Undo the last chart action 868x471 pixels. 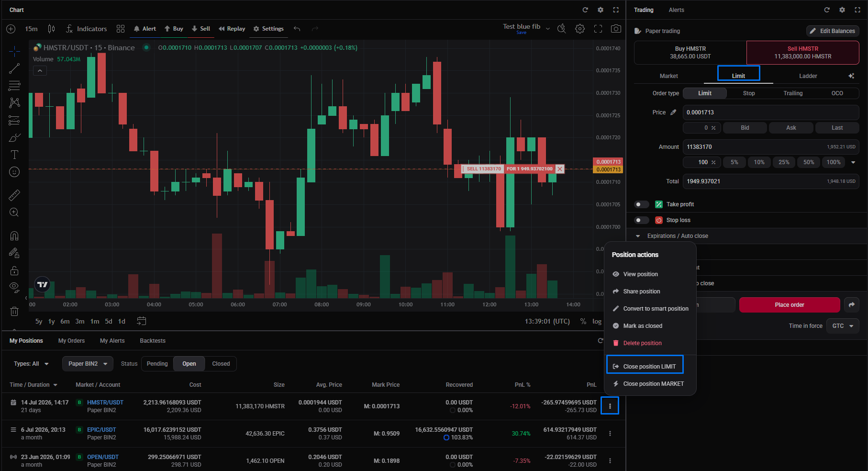pyautogui.click(x=297, y=29)
